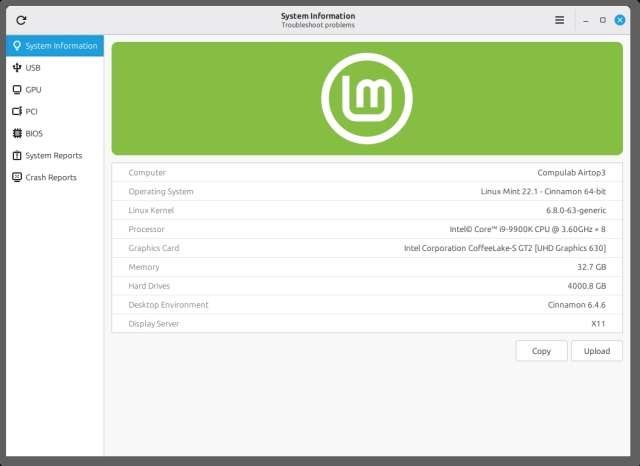Go to the PCI page label
The height and width of the screenshot is (466, 640).
click(31, 111)
